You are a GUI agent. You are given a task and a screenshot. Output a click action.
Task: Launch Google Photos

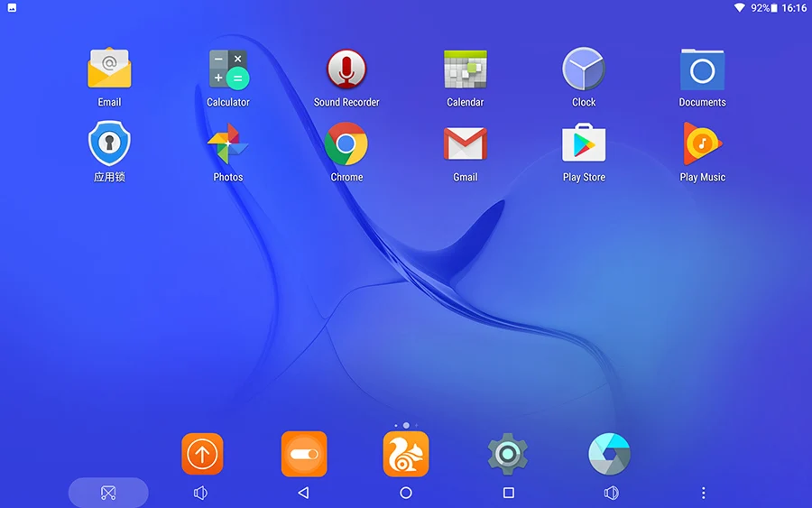pyautogui.click(x=228, y=143)
